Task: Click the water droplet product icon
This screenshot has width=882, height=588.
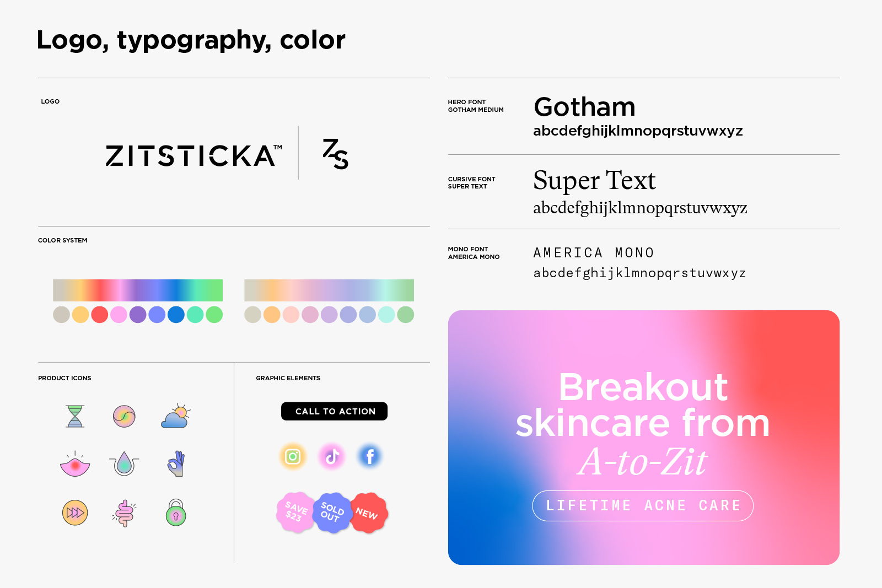Action: 124,463
